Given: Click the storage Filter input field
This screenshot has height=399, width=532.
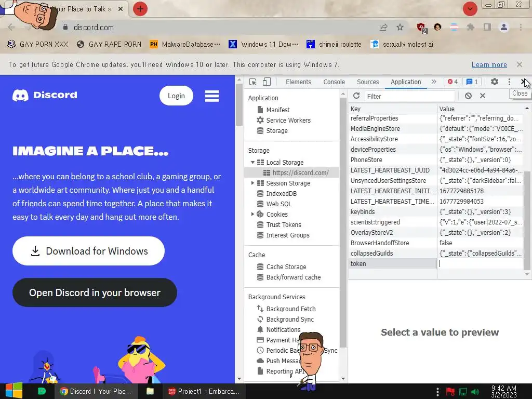Looking at the screenshot, I should [410, 96].
